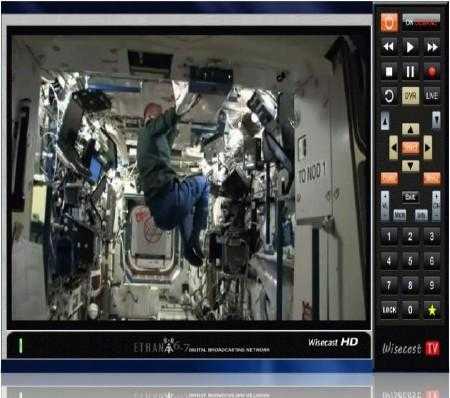Start recording with the red button
The width and height of the screenshot is (450, 398).
click(x=432, y=71)
